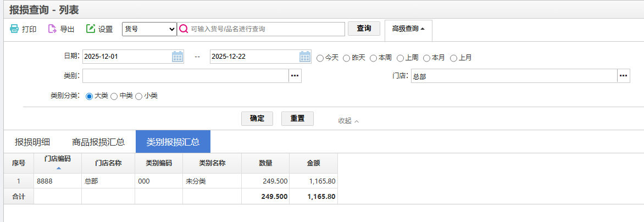Switch to the 商品报损汇总 tab
The image size is (644, 222).
98,142
